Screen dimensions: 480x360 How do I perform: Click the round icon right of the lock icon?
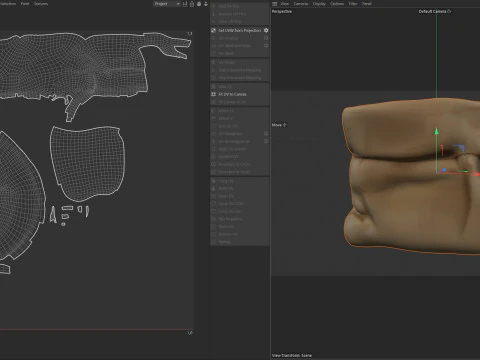point(199,4)
